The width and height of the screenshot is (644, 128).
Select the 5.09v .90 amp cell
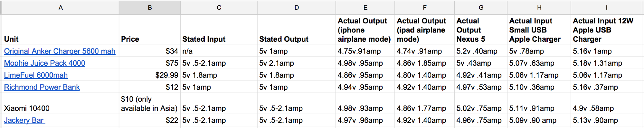pos(539,120)
